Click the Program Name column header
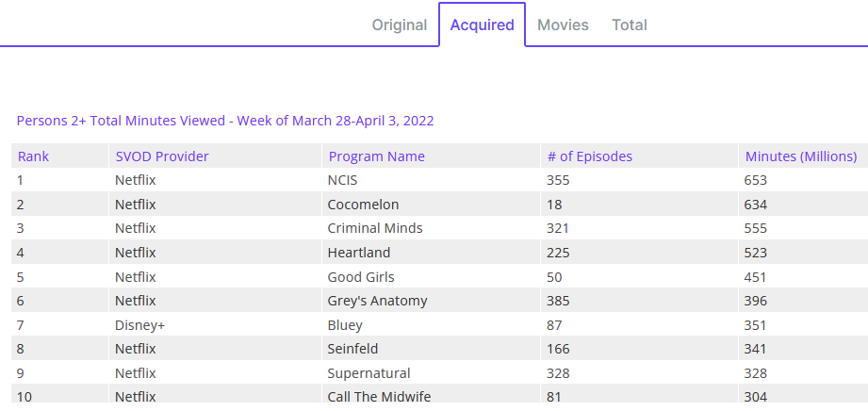 coord(376,156)
